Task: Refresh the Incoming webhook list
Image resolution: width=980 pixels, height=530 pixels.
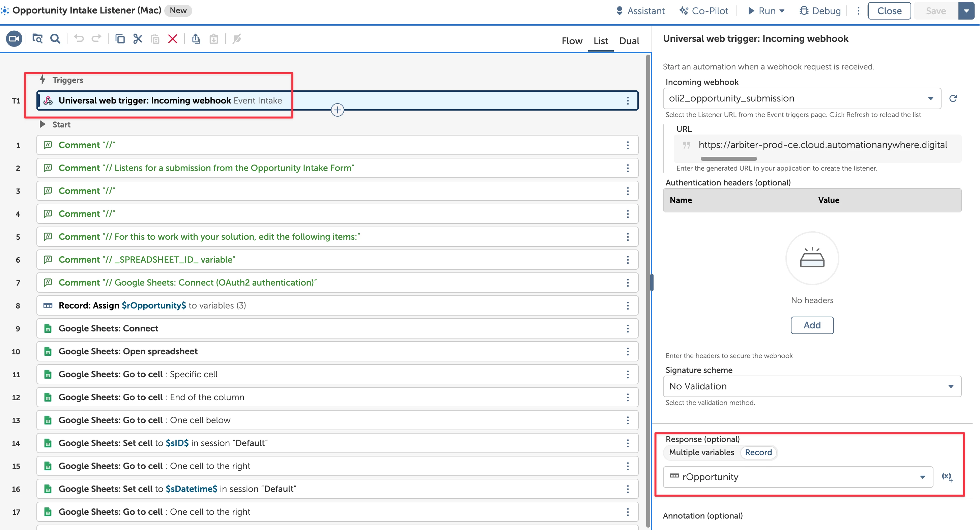Action: 953,98
